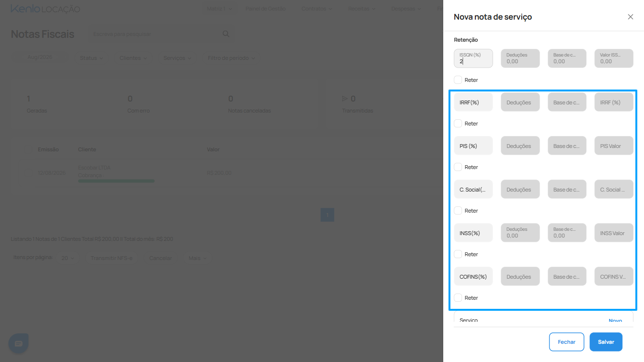Click the COFINS Valor field
The width and height of the screenshot is (644, 362).
click(614, 276)
